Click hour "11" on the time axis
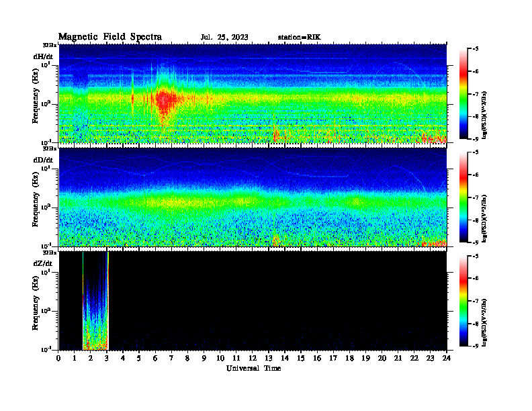This screenshot has width=532, height=411. 236,358
